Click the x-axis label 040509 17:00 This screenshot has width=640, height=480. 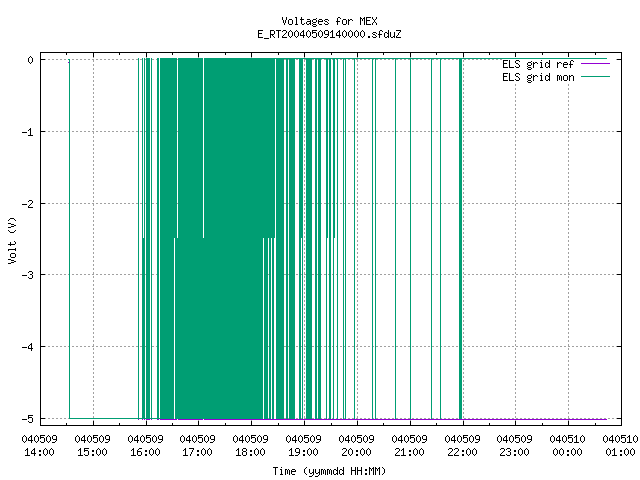point(198,446)
